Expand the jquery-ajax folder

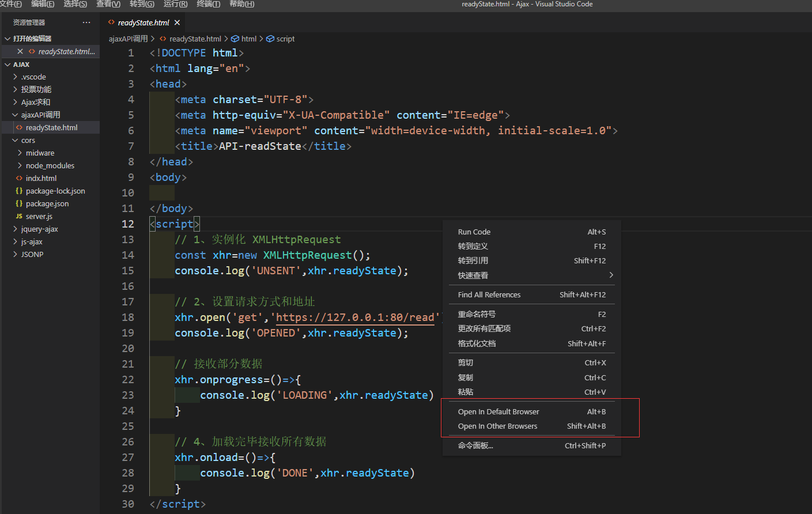tap(15, 229)
